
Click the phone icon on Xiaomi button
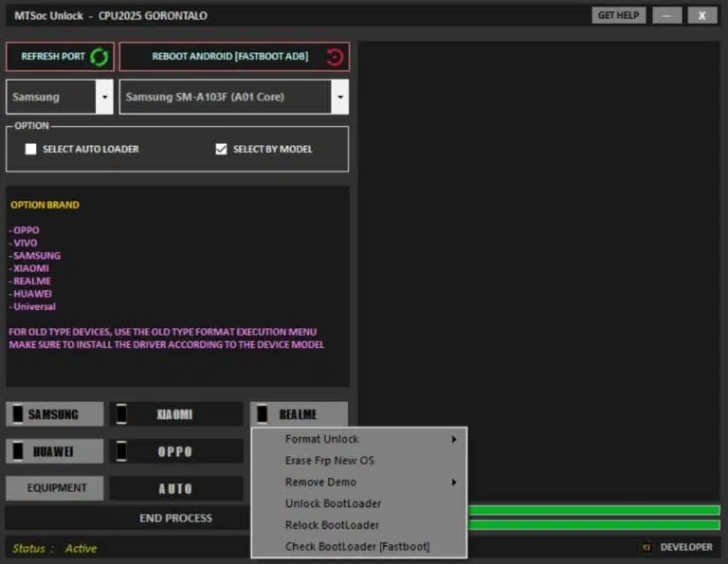click(x=120, y=414)
